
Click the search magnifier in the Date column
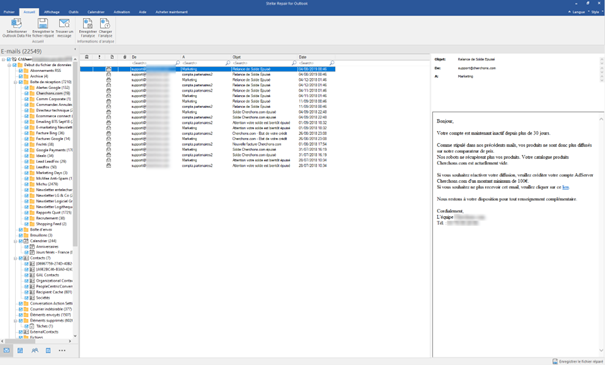332,63
